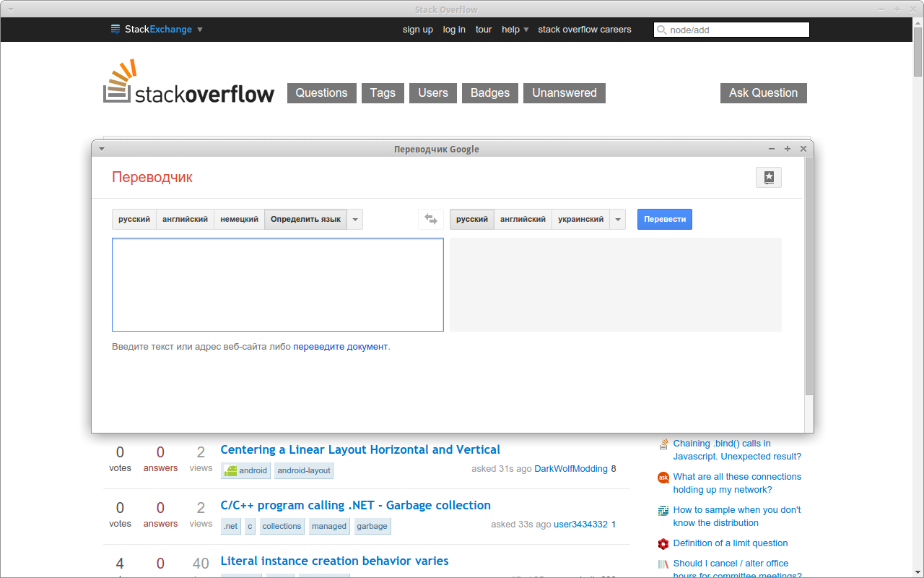Open user DarkWolfModding profile

[x=571, y=469]
